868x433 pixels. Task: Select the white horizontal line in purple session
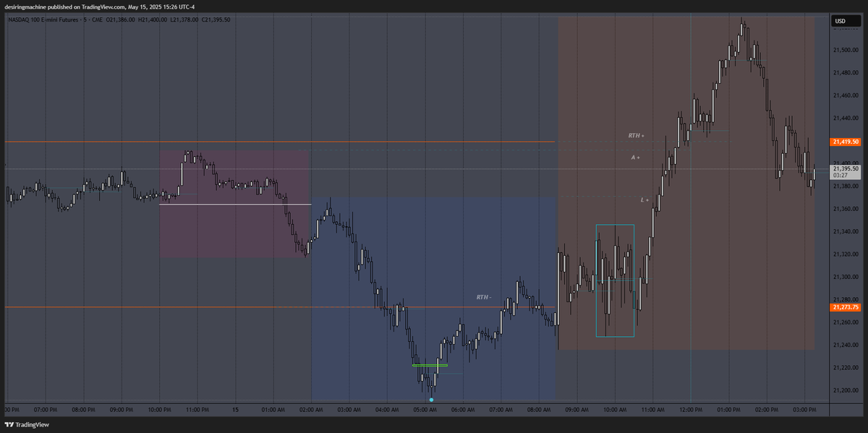tap(236, 205)
